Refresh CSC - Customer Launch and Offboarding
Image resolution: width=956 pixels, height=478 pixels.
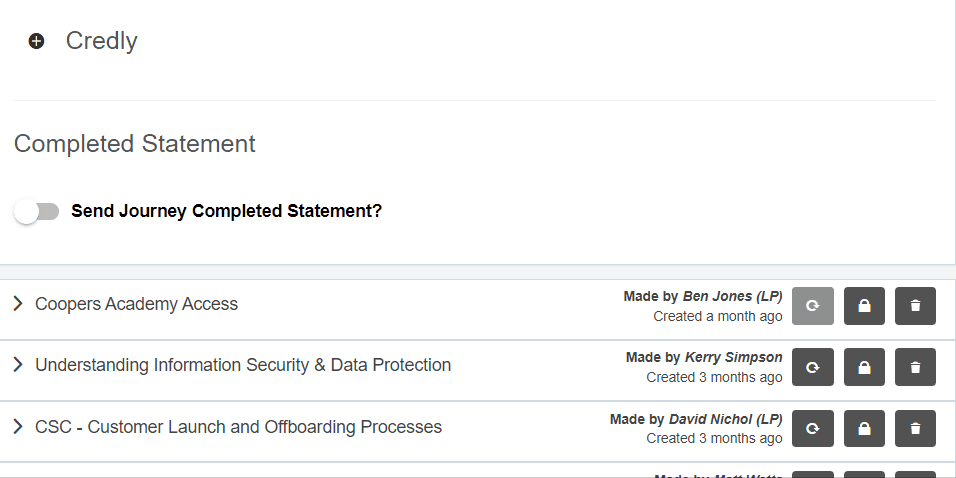(x=813, y=428)
